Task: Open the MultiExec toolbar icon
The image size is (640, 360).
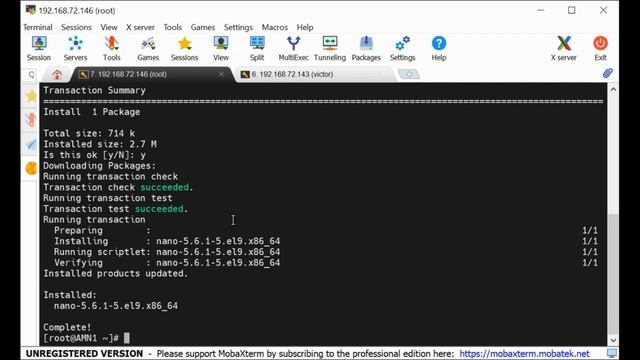Action: (x=293, y=48)
